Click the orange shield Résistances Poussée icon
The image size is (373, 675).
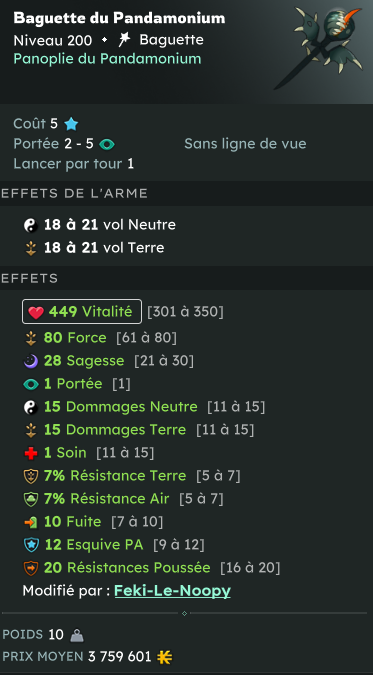[31, 568]
